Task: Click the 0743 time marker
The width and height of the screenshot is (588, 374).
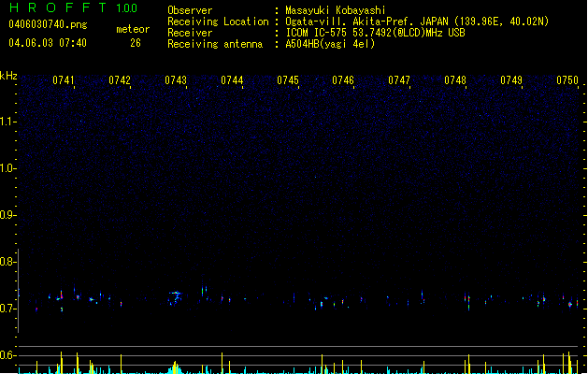Action: tap(176, 80)
